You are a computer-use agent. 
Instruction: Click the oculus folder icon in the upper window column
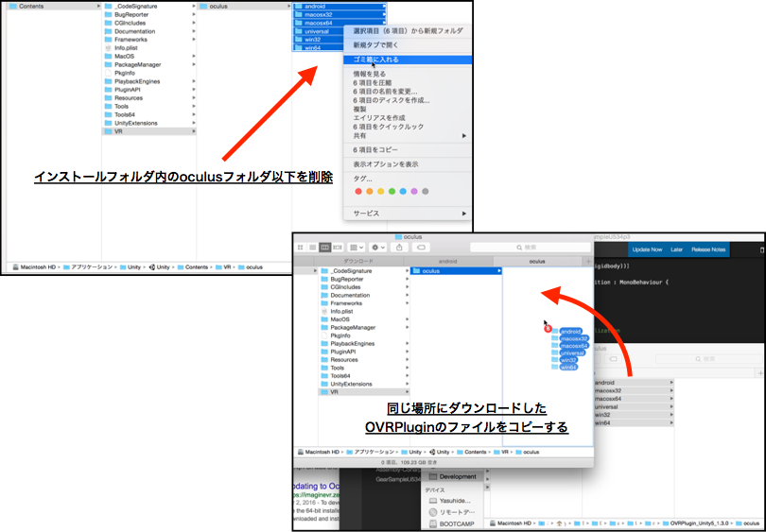pos(203,7)
